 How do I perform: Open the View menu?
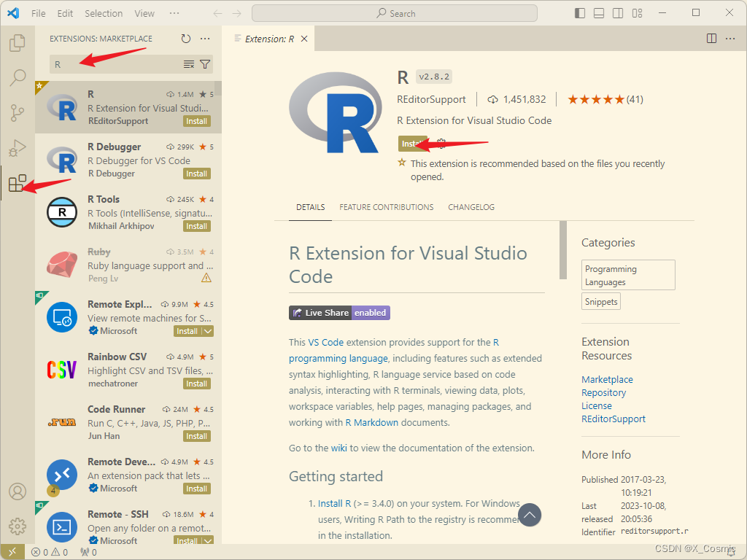click(x=144, y=13)
